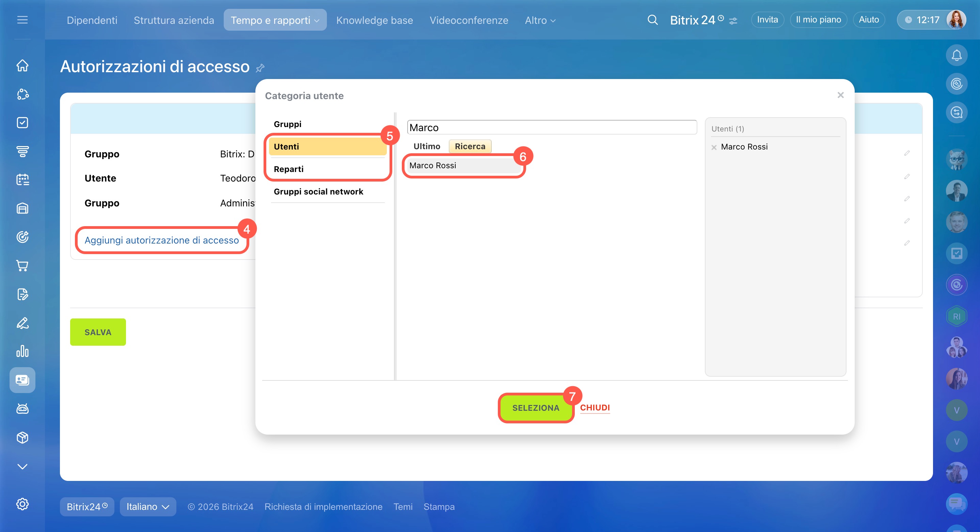This screenshot has height=532, width=980.
Task: Pin the Autorizzazioni di accesso page
Action: coord(260,68)
